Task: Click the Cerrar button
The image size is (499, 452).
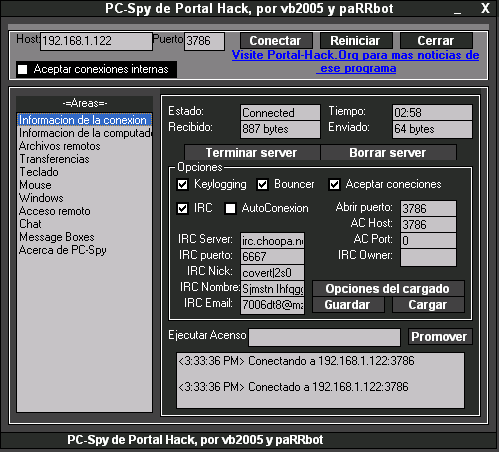Action: tap(436, 41)
